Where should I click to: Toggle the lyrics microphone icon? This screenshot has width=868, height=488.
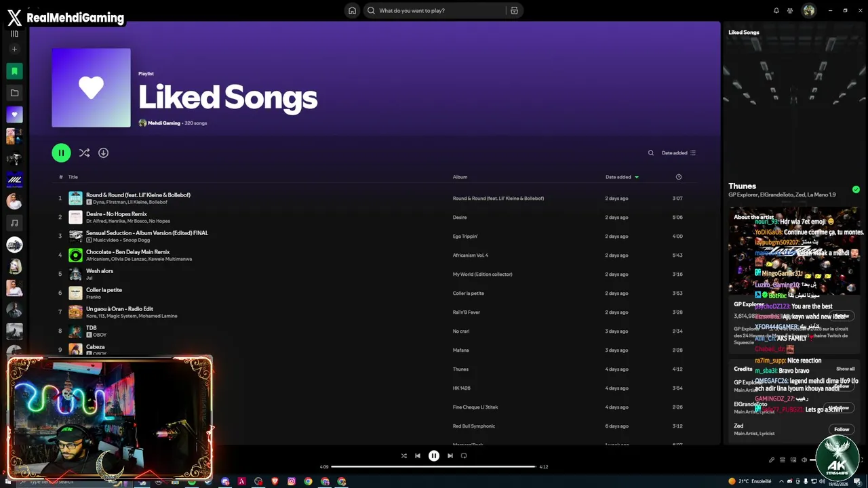pos(772,460)
